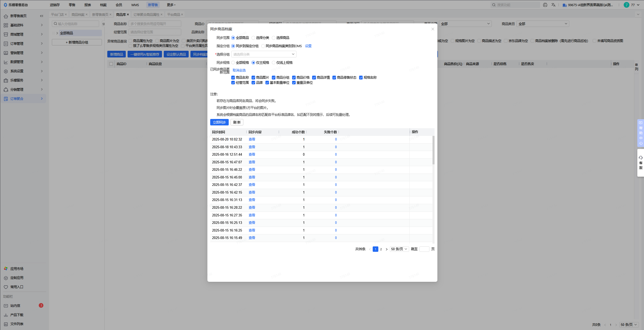Expand 更多 top menu
644x330 pixels.
pos(171,5)
